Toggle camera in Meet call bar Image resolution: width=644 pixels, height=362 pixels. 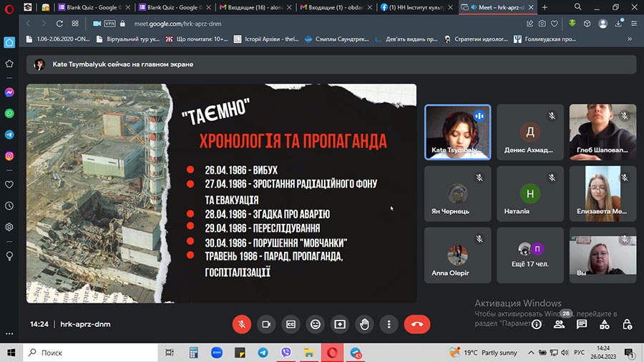[x=266, y=324]
